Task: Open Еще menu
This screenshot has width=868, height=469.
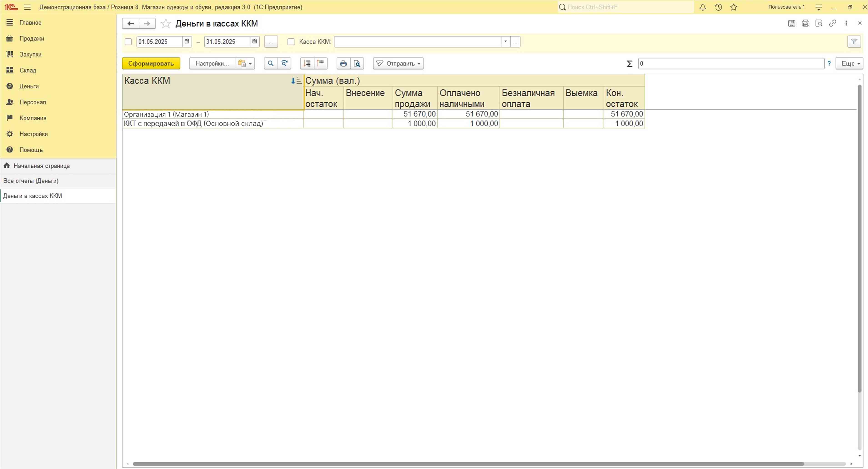Action: pyautogui.click(x=849, y=63)
